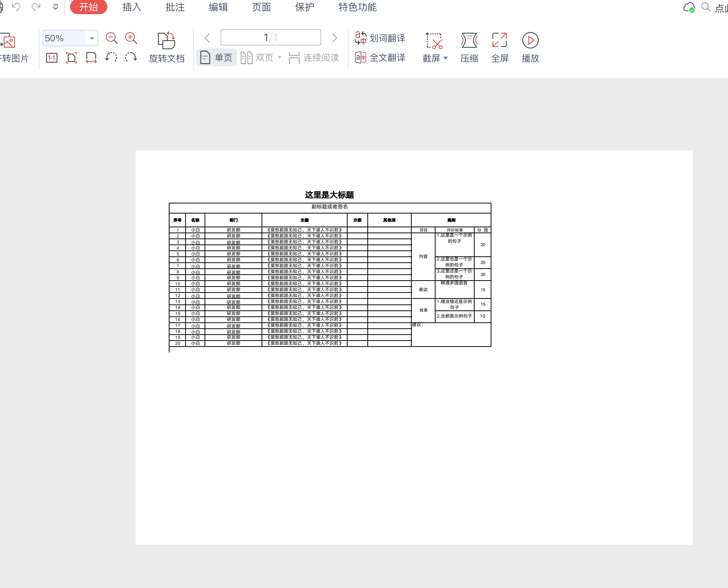Expand the 50% zoom level dropdown

[92, 38]
